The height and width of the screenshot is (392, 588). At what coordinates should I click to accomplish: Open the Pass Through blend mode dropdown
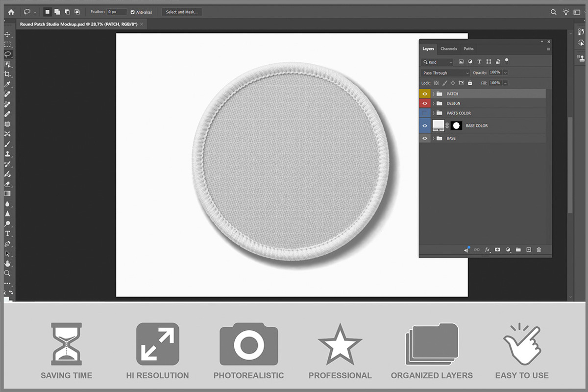[445, 73]
